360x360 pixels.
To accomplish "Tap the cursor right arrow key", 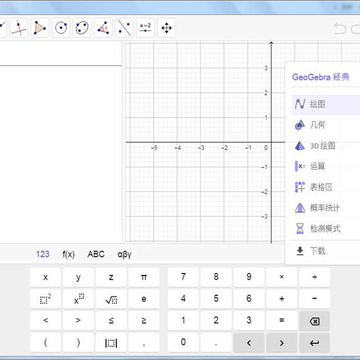I will tap(282, 342).
